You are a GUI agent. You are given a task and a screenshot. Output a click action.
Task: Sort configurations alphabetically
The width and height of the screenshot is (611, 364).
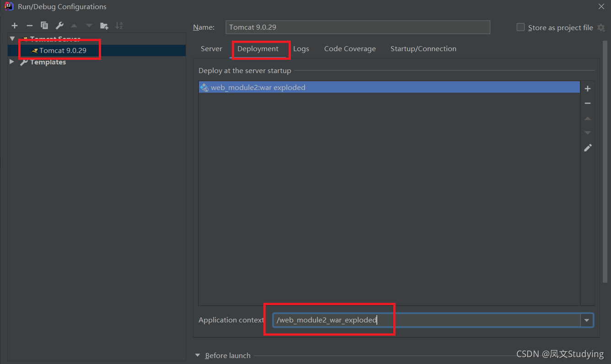pyautogui.click(x=119, y=26)
